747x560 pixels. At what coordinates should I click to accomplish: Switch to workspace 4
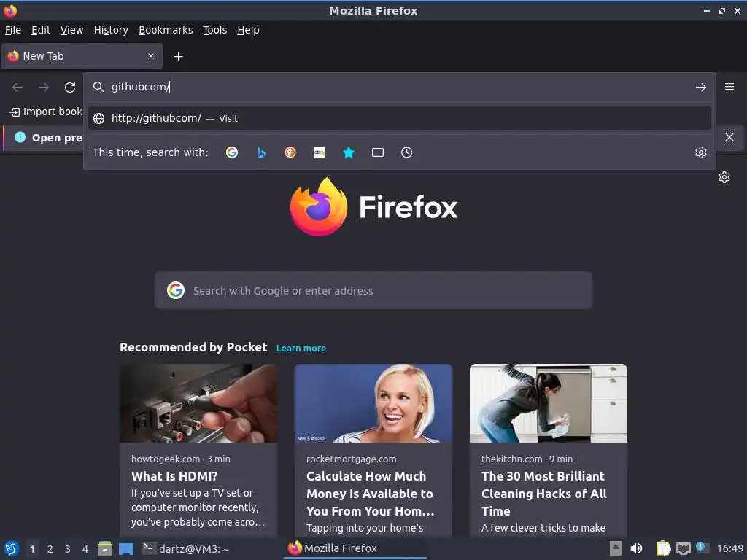click(x=85, y=549)
